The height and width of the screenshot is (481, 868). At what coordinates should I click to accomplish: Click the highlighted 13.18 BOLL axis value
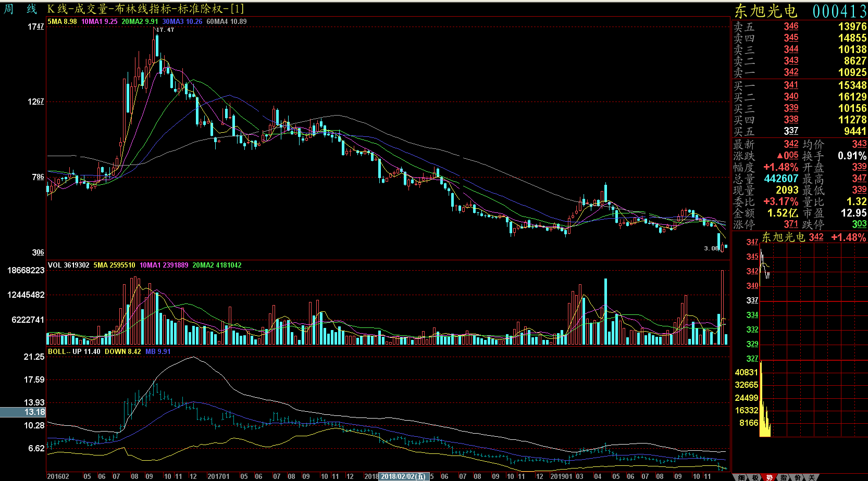tap(23, 412)
